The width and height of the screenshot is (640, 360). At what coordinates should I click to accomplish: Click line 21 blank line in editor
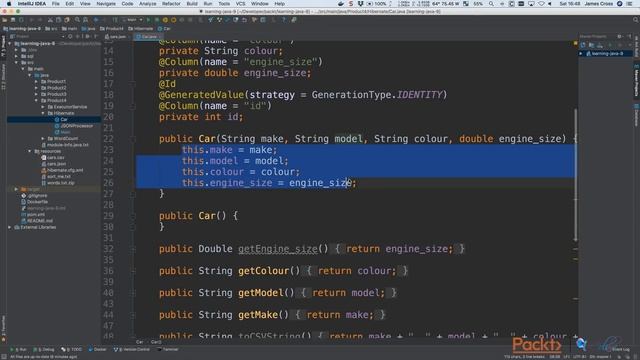[355, 128]
